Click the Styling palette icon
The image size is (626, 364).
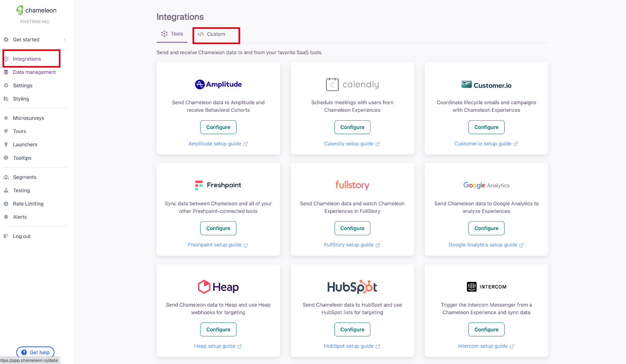6,99
